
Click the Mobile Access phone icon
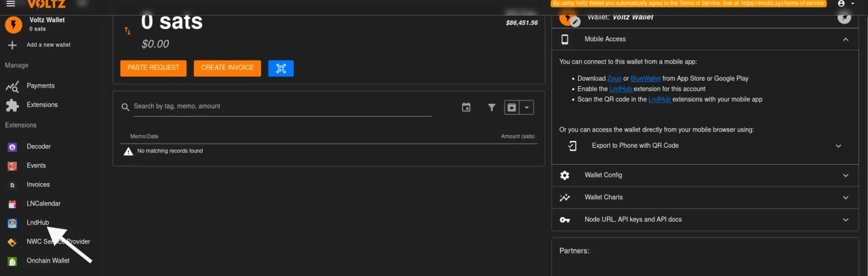[x=565, y=39]
